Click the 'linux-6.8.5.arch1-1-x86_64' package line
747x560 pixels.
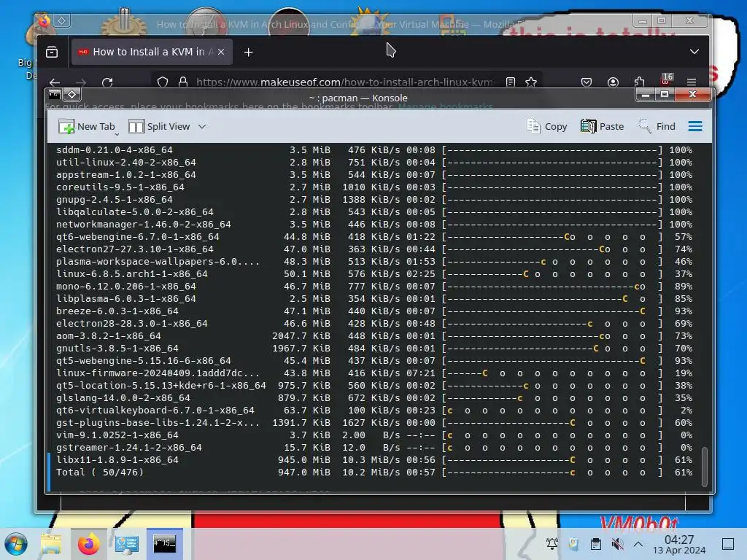point(374,274)
